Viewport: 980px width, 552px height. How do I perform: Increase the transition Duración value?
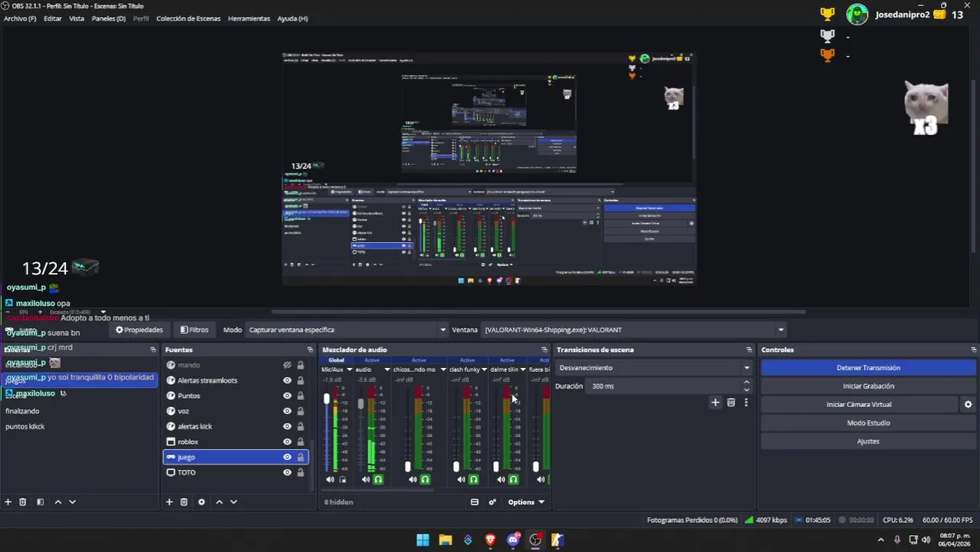(x=747, y=383)
